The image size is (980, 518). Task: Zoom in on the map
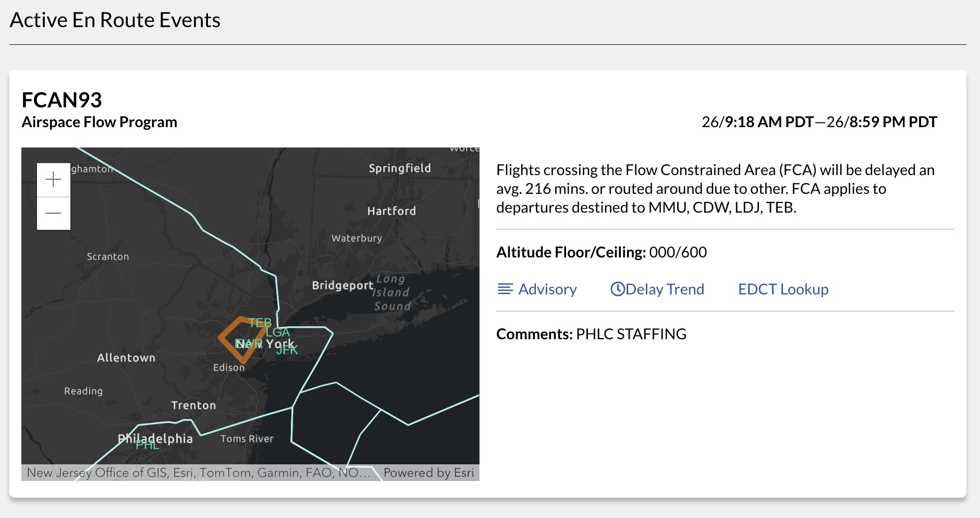53,180
